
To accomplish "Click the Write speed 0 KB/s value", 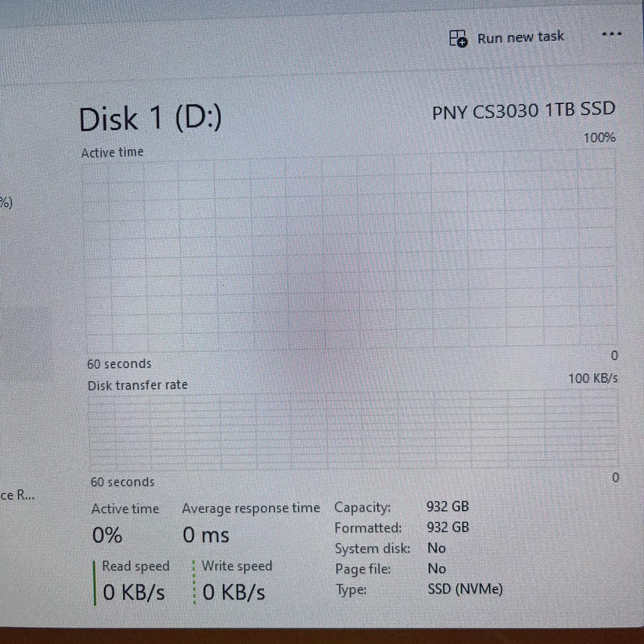I will click(x=233, y=592).
